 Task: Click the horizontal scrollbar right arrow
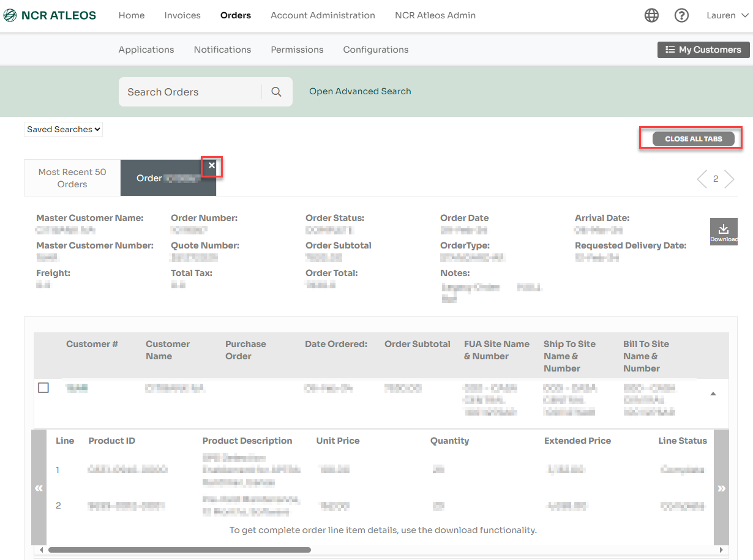721,550
